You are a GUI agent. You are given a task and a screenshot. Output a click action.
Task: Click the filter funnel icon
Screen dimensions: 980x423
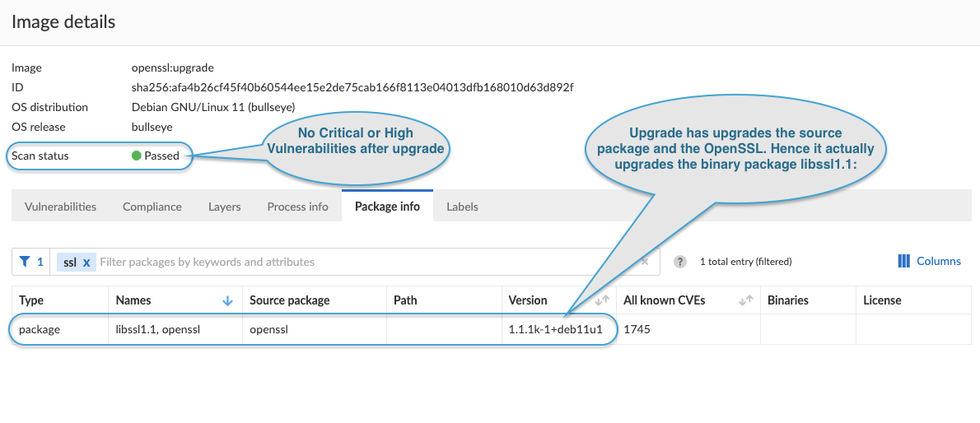point(25,262)
